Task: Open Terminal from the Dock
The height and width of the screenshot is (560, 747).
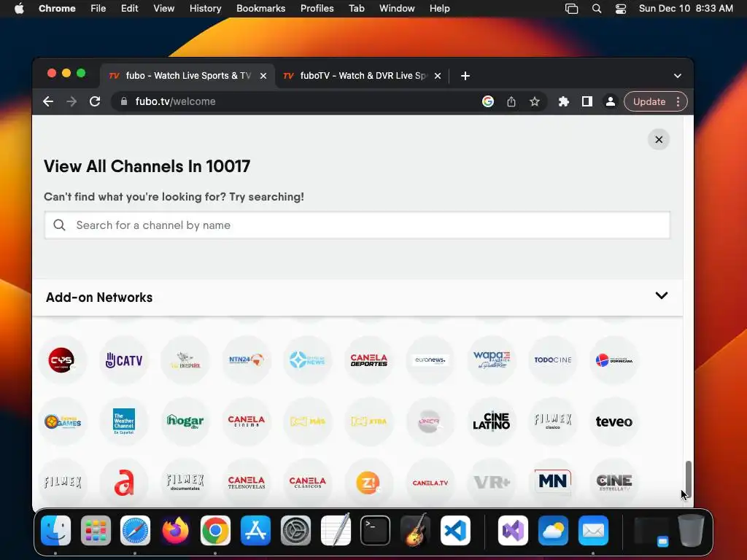Action: pyautogui.click(x=375, y=530)
